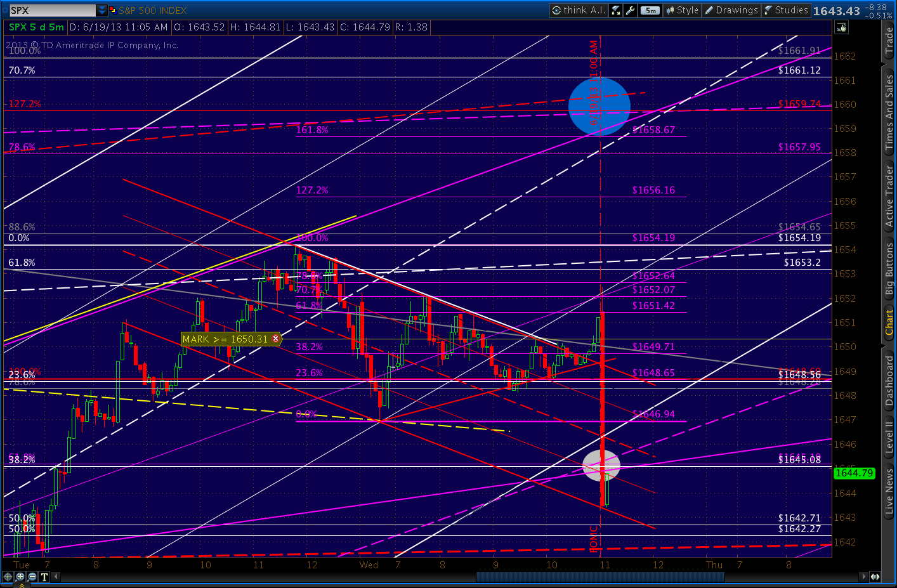
Task: Click the SPX symbol input field
Action: click(x=53, y=10)
